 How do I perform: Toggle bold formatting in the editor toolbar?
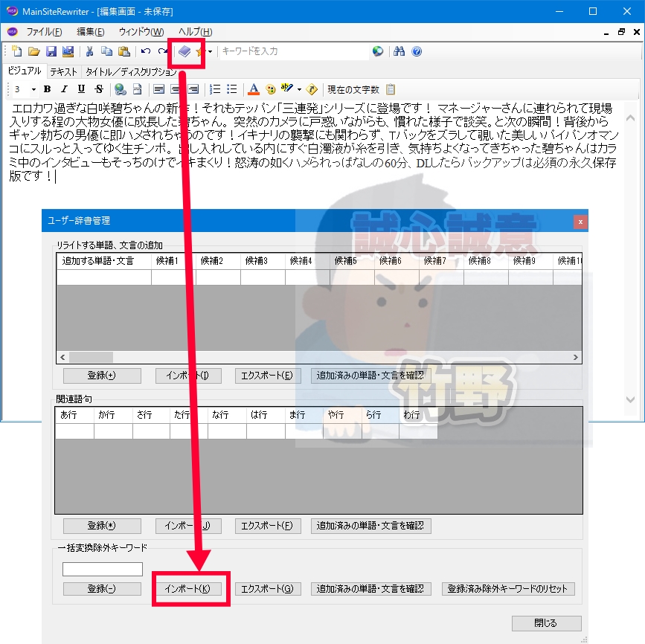pos(45,88)
